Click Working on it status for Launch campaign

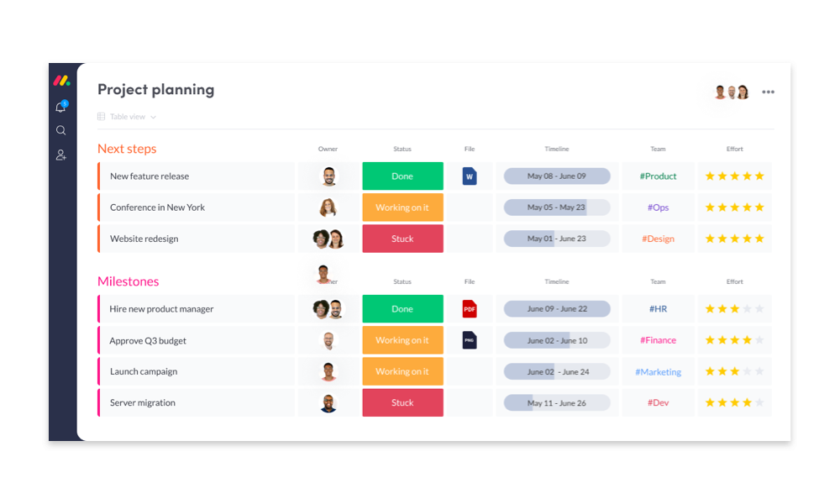(x=403, y=371)
